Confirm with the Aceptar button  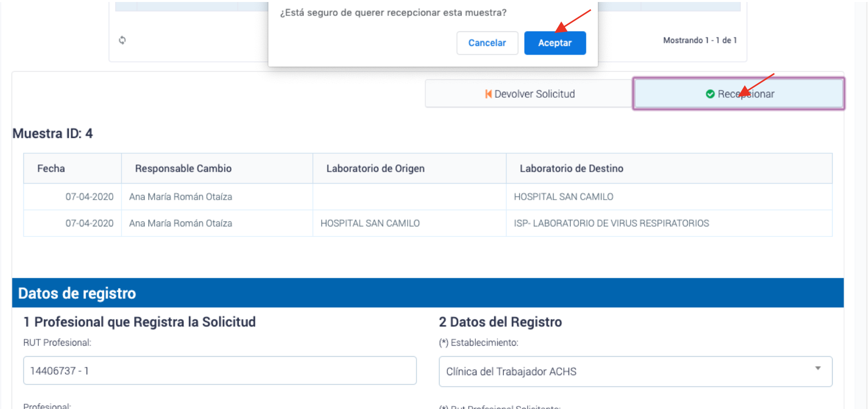tap(555, 43)
